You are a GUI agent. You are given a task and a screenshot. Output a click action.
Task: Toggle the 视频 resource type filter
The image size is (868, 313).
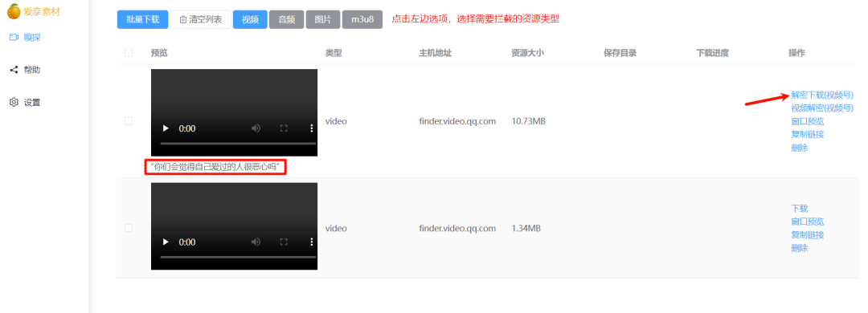(x=250, y=19)
